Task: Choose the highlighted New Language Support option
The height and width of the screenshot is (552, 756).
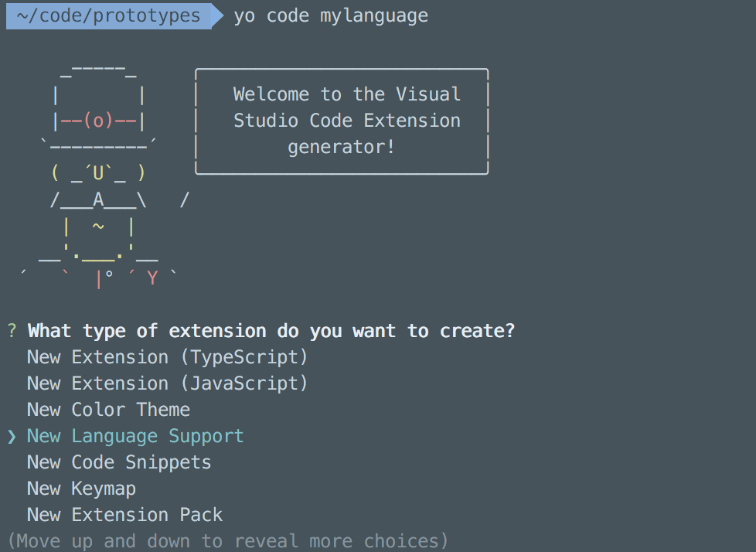Action: point(135,436)
